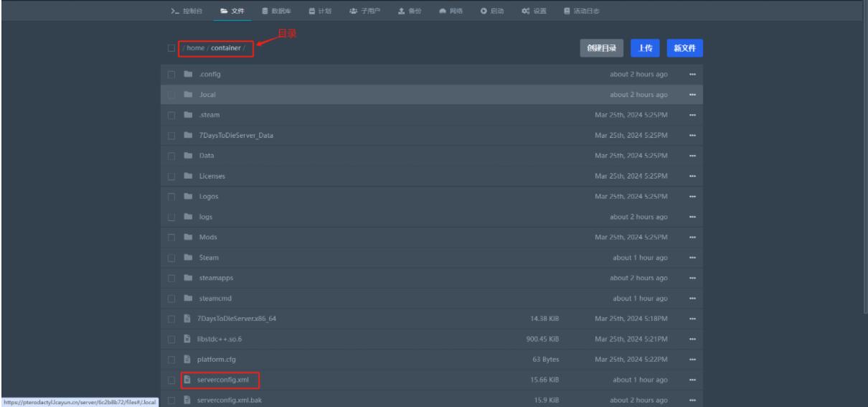Image resolution: width=868 pixels, height=407 pixels.
Task: Toggle the select-all checkbox beside breadcrumb
Action: point(171,49)
